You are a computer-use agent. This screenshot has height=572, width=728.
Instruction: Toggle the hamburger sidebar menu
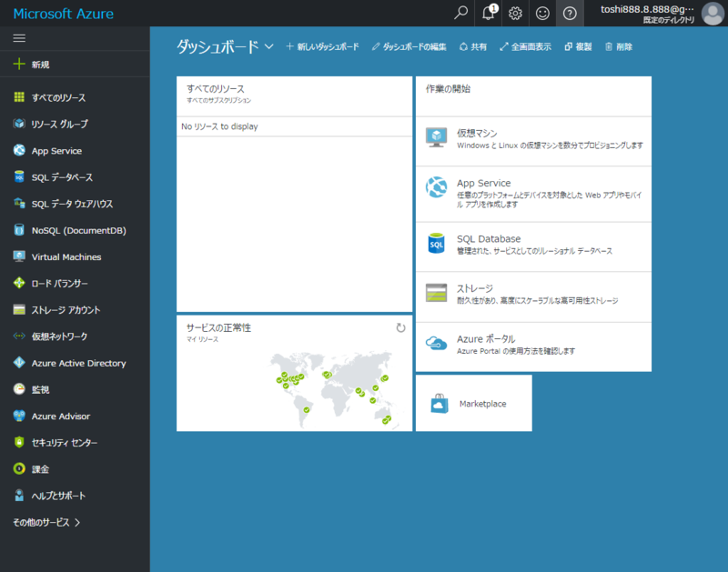click(x=19, y=38)
